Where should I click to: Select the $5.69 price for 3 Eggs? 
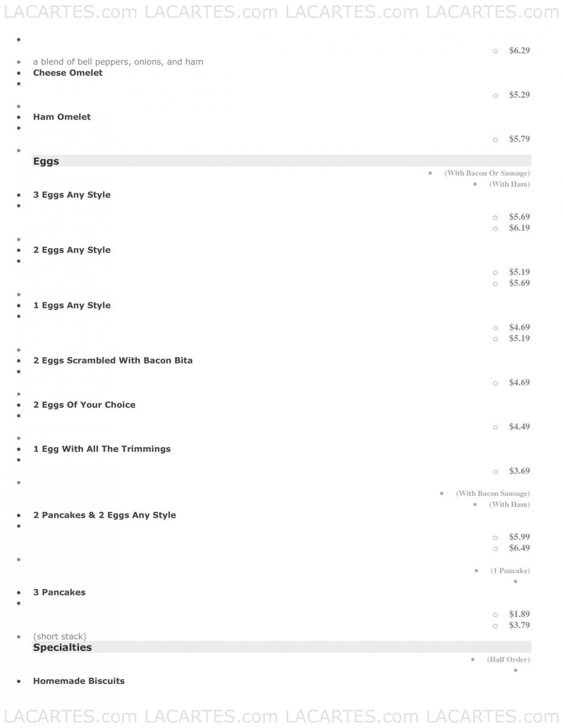[x=519, y=217]
